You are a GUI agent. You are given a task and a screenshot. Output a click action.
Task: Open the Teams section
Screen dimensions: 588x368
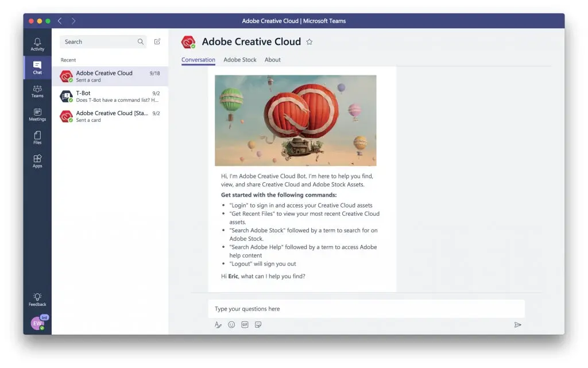point(37,91)
